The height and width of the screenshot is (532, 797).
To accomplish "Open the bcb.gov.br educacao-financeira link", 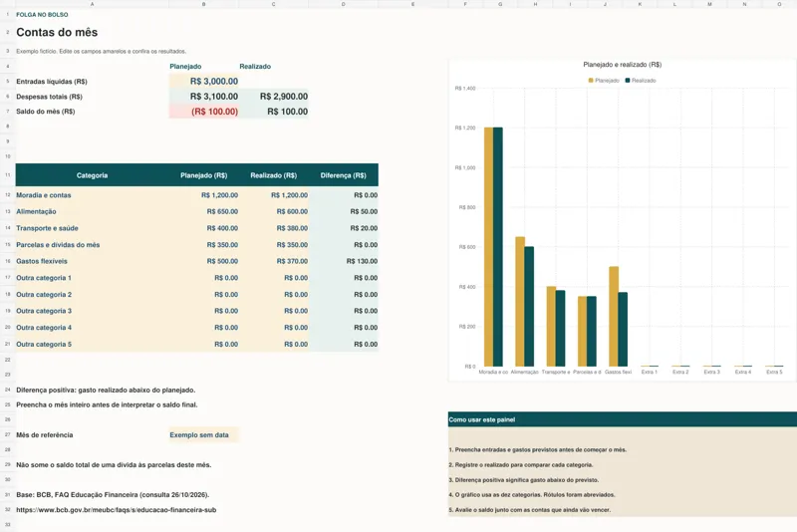I will click(x=116, y=510).
